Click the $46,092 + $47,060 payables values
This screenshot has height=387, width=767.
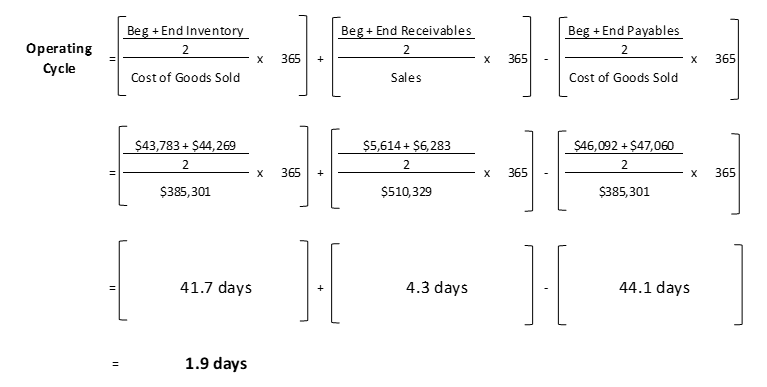(624, 145)
